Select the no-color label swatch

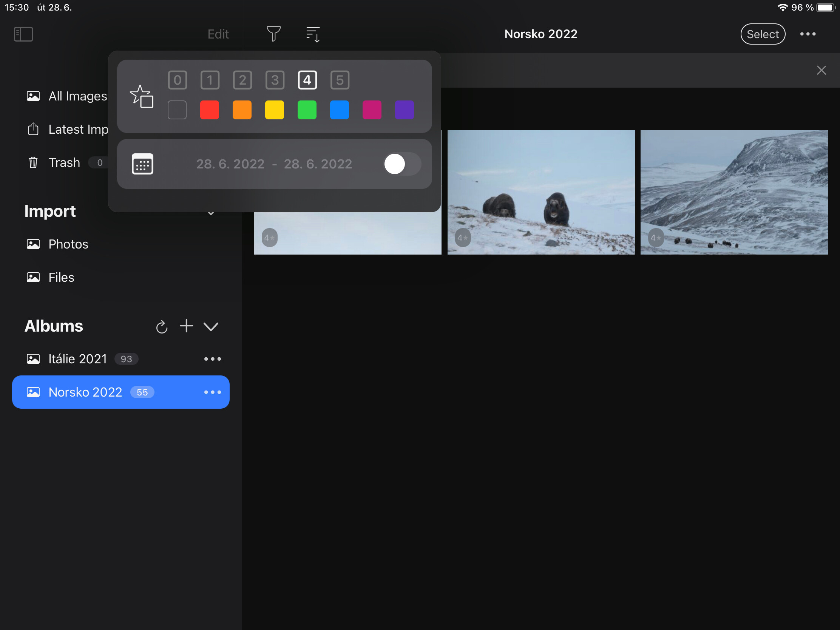(178, 110)
